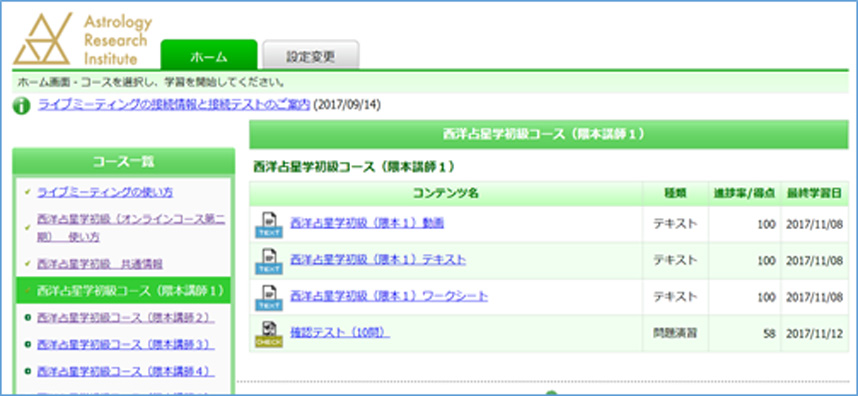Click the 問題演習 type cell
Screen dimensions: 858x396
(x=675, y=333)
